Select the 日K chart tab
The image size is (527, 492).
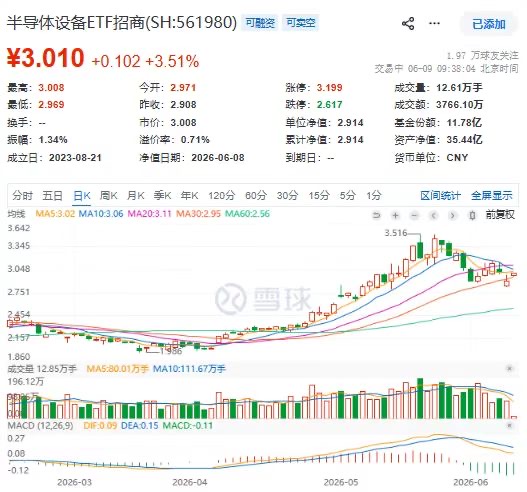82,195
